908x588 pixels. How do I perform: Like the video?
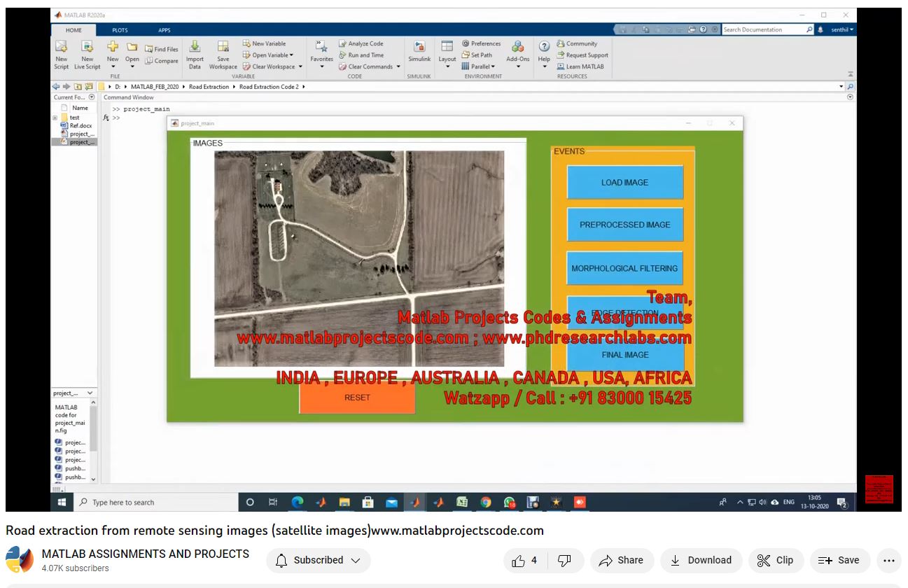click(524, 560)
